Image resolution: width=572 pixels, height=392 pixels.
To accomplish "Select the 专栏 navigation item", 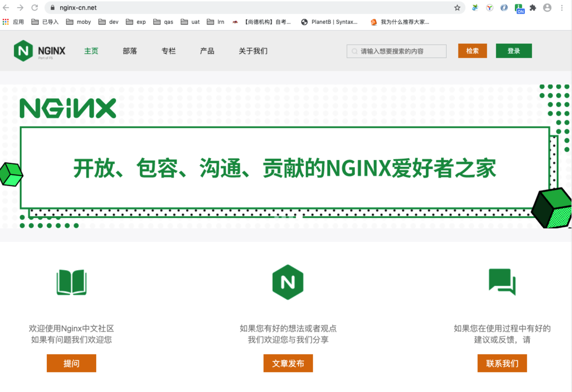I will (169, 51).
